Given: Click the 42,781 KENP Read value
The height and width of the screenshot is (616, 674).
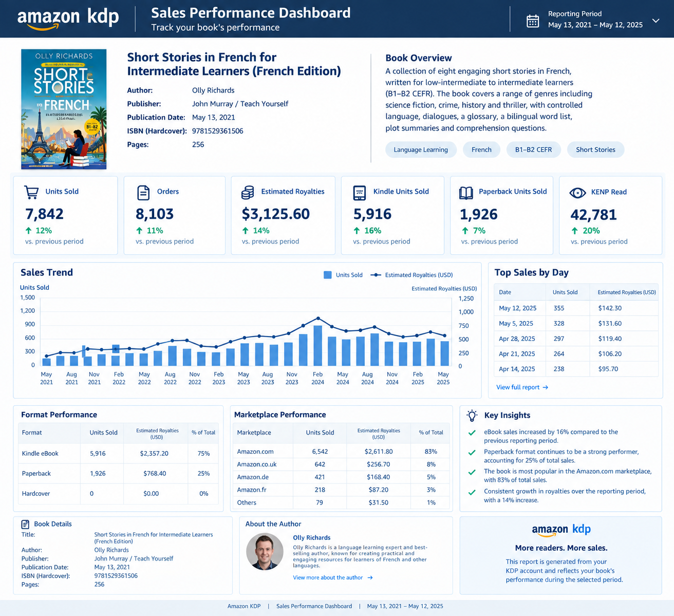Looking at the screenshot, I should 593,215.
